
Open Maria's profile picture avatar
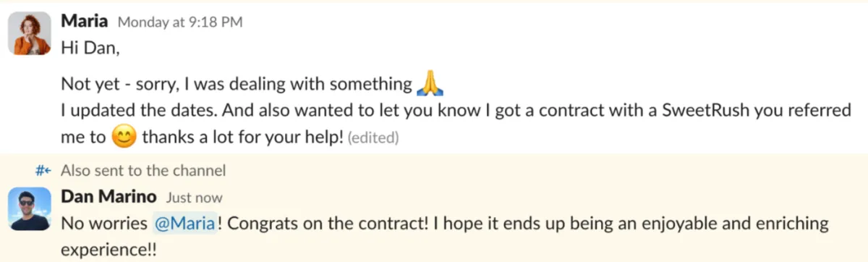29,33
